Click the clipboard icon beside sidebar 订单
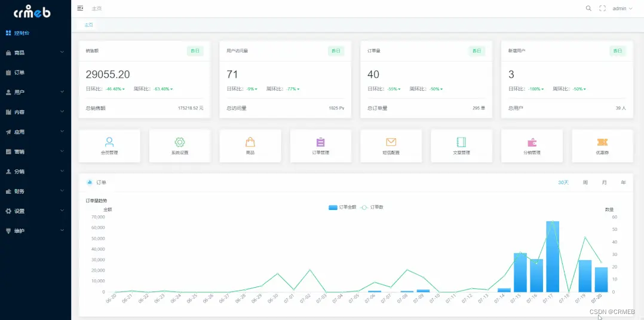The width and height of the screenshot is (644, 320). click(x=8, y=72)
